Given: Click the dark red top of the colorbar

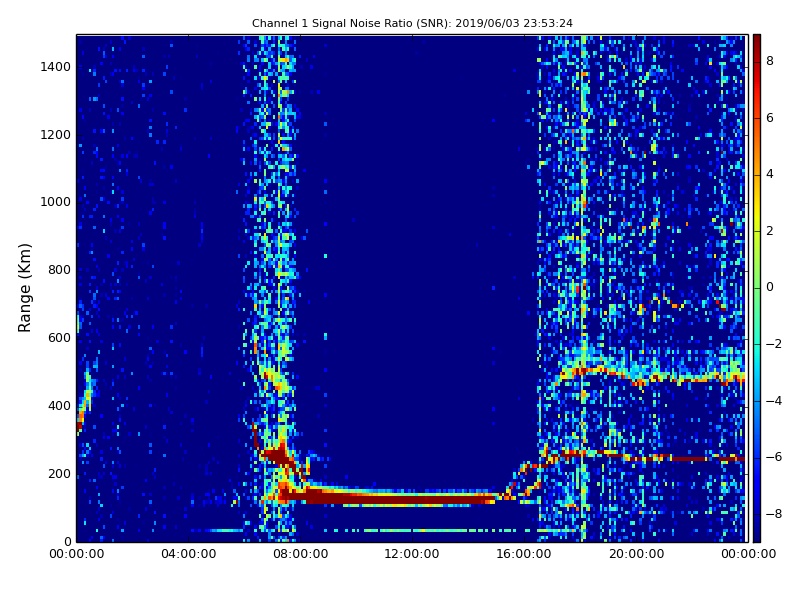Looking at the screenshot, I should [757, 41].
